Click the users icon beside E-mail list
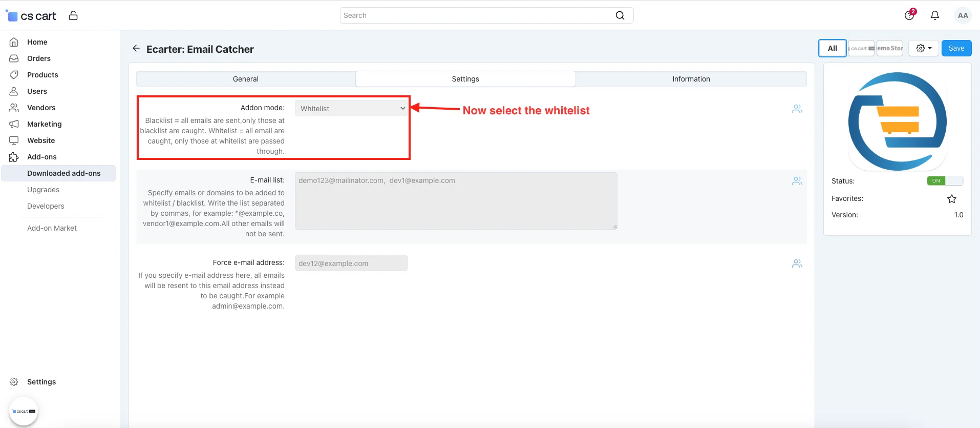The width and height of the screenshot is (980, 428). 797,181
